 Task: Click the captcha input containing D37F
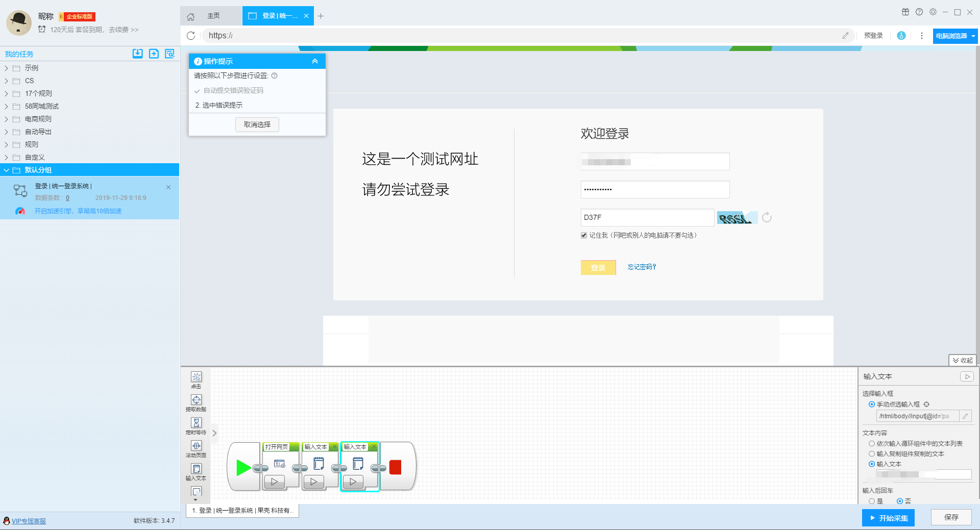[x=647, y=217]
